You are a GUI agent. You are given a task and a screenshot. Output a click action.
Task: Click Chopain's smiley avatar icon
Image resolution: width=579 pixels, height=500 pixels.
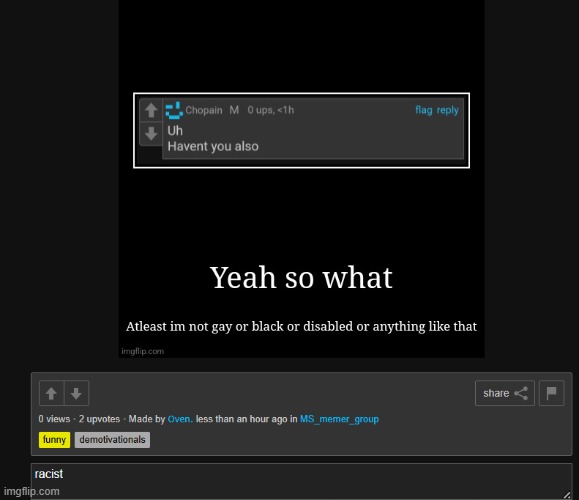click(174, 110)
